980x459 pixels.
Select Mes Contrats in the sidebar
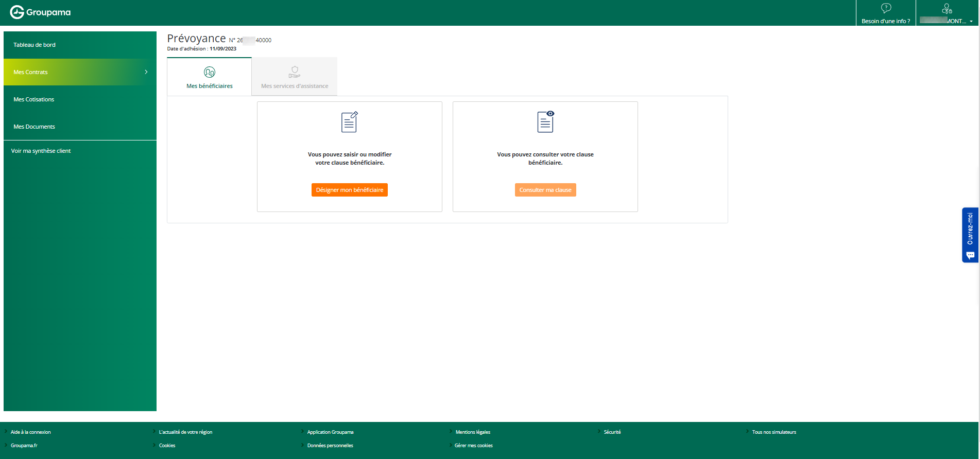click(x=80, y=72)
